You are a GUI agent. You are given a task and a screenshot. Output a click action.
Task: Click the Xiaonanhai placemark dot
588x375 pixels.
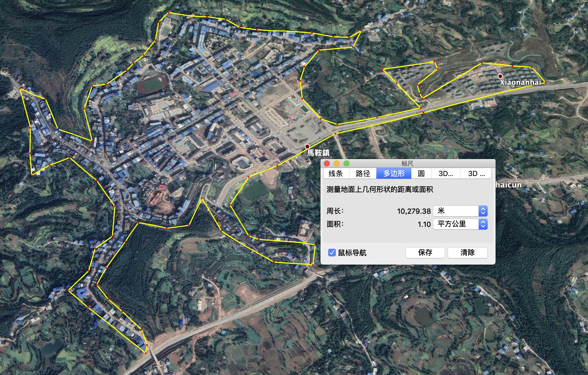coord(500,76)
